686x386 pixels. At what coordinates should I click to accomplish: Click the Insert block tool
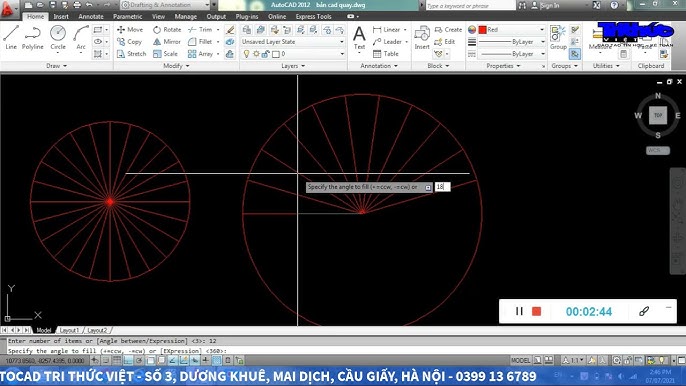[422, 38]
